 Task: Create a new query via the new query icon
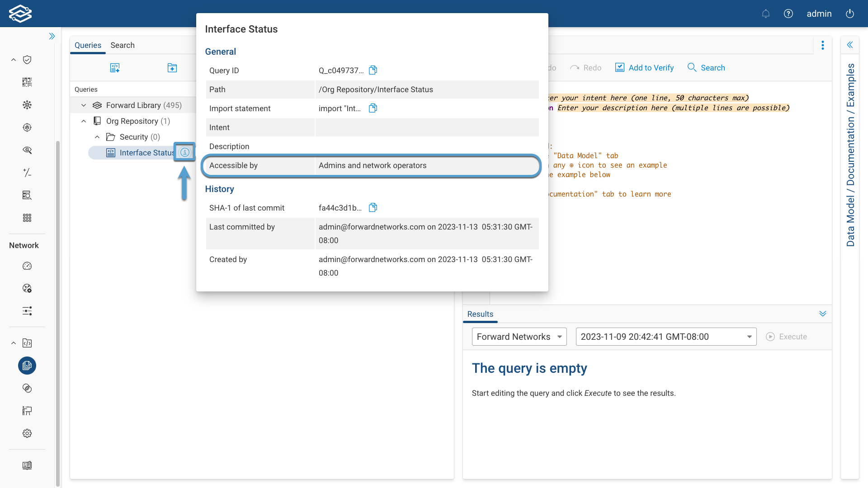(115, 67)
